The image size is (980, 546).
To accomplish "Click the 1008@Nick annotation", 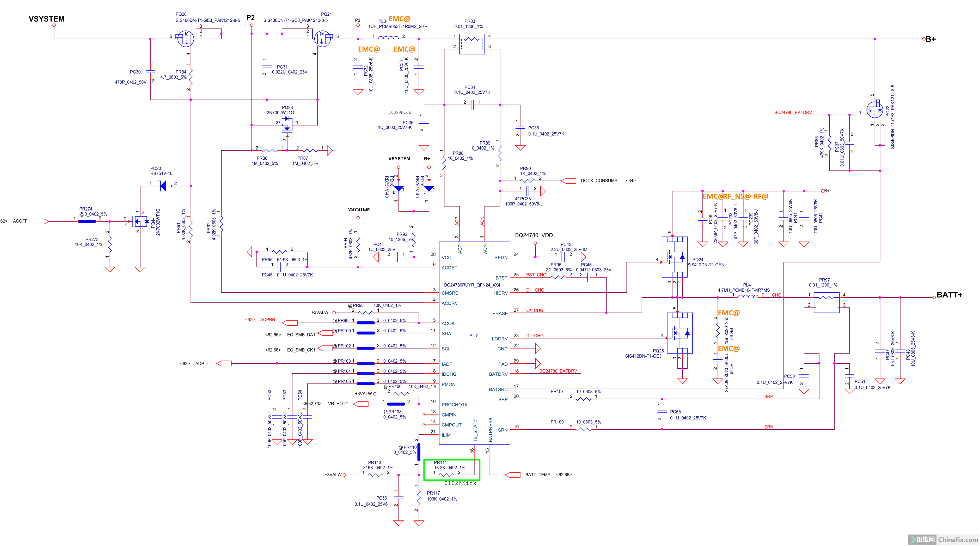I will click(x=400, y=112).
